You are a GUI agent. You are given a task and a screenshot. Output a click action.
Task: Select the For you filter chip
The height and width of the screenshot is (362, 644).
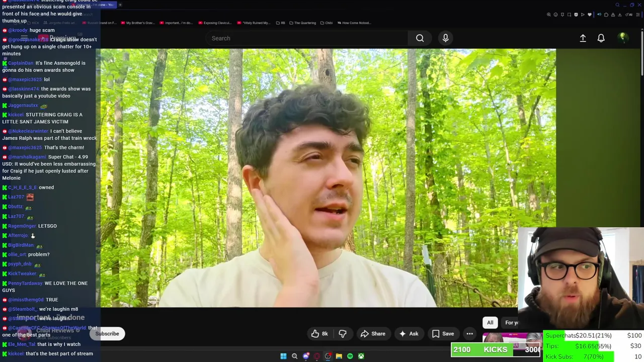coord(510,323)
